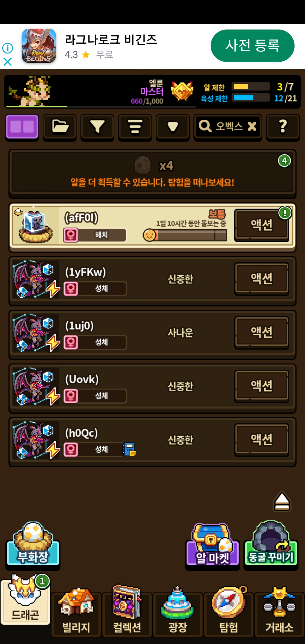This screenshot has width=305, height=644.
Task: Click the 사전 등록 ad button
Action: click(252, 46)
